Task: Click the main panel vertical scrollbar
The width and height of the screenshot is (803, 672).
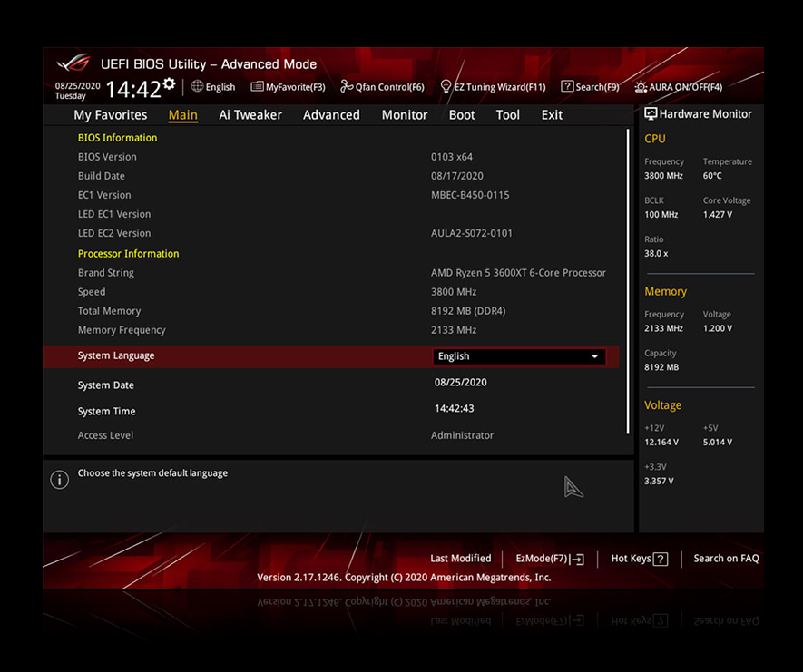Action: click(628, 281)
